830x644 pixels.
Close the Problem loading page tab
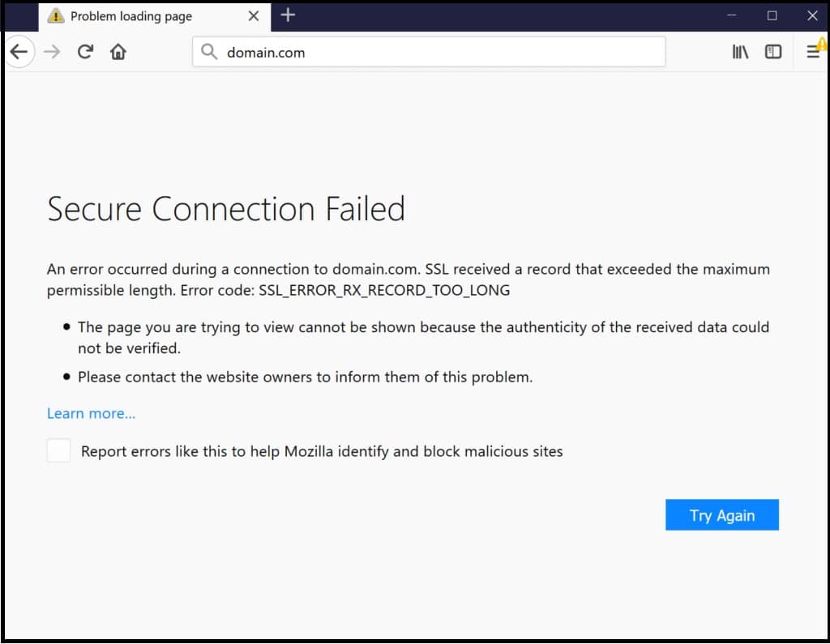253,15
